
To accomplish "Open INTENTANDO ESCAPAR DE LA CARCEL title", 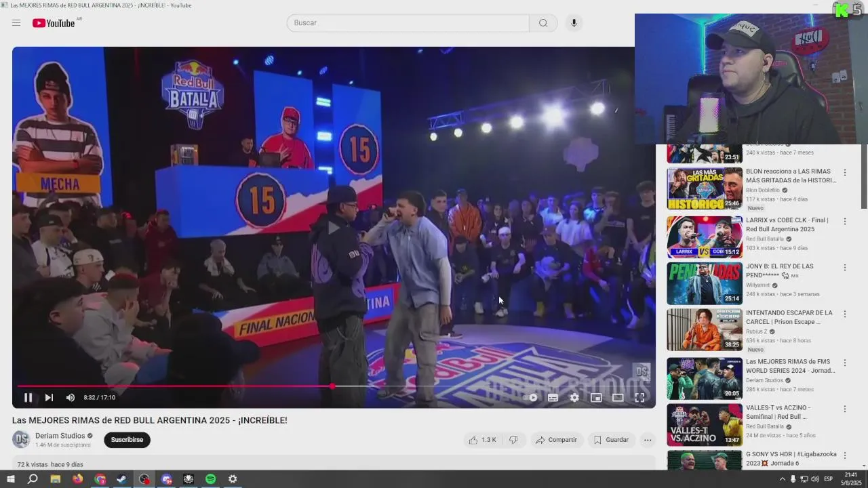I will pyautogui.click(x=789, y=317).
